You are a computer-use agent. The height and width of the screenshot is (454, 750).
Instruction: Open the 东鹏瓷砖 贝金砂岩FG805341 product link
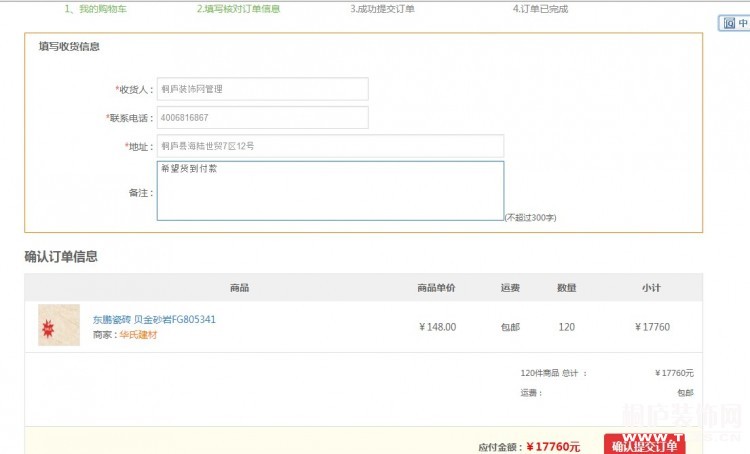(154, 320)
